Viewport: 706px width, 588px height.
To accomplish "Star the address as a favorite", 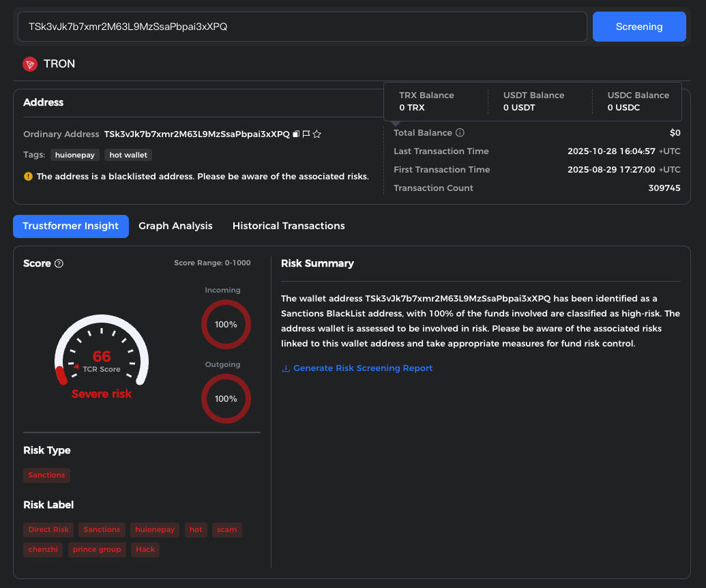I will click(317, 134).
